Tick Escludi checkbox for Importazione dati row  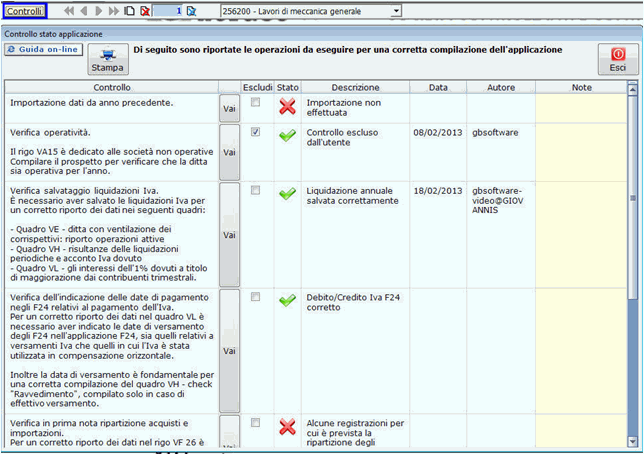point(255,102)
